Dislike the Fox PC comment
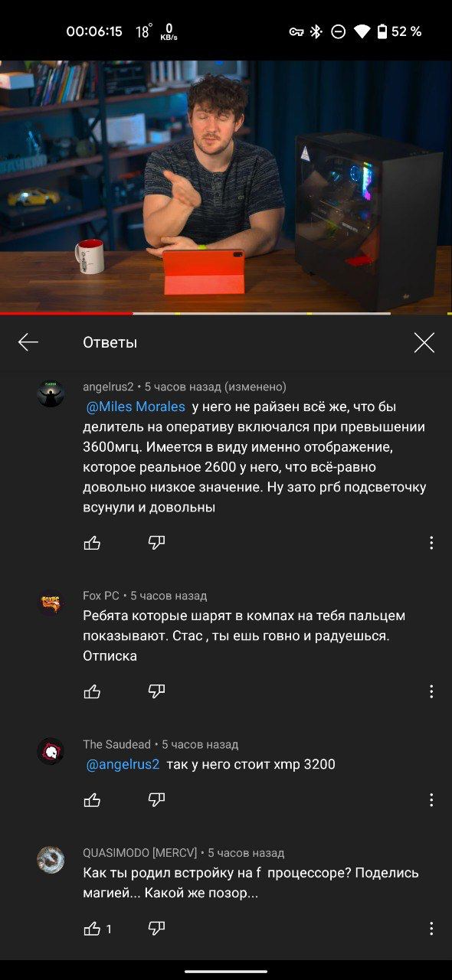Screen dimensions: 452x980 click(x=156, y=691)
